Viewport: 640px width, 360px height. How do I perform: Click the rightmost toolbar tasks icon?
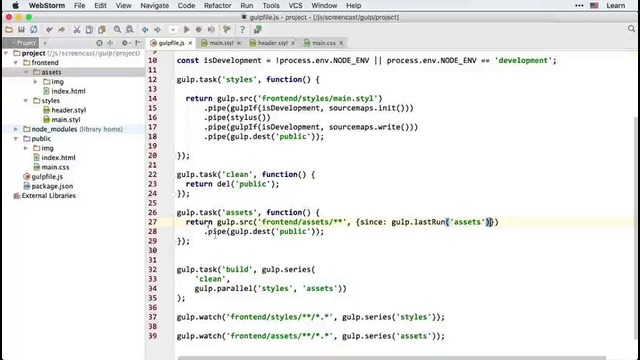258,29
